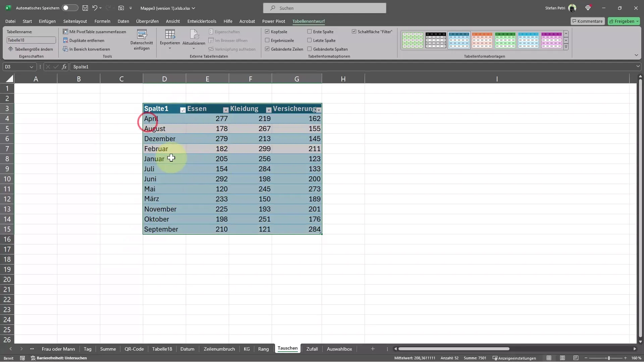Click Page Layout view icon

click(x=562, y=358)
